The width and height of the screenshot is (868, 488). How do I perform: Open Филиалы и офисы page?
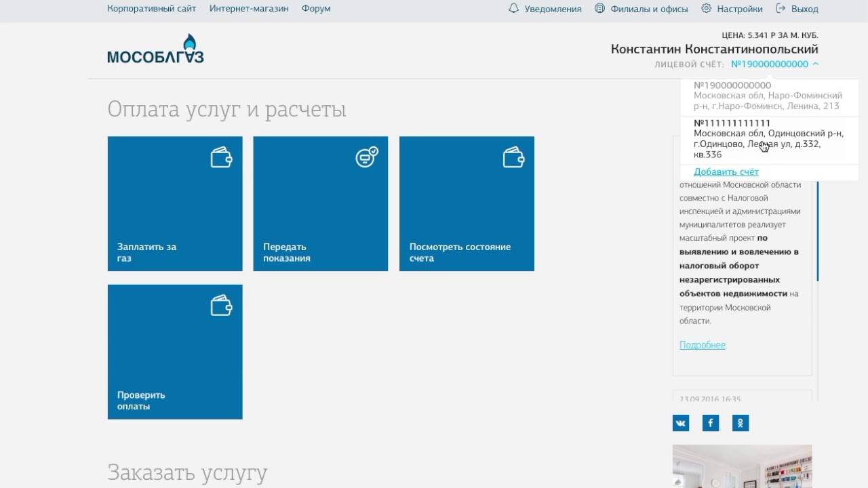coord(649,9)
